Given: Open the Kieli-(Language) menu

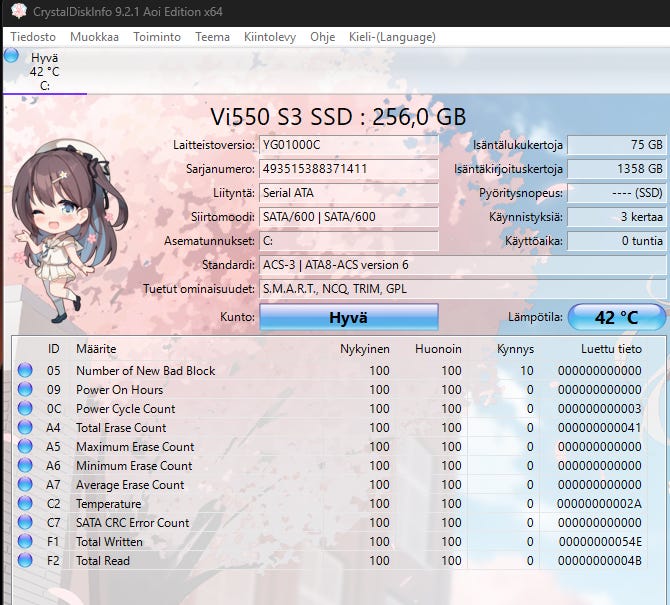Looking at the screenshot, I should point(392,37).
